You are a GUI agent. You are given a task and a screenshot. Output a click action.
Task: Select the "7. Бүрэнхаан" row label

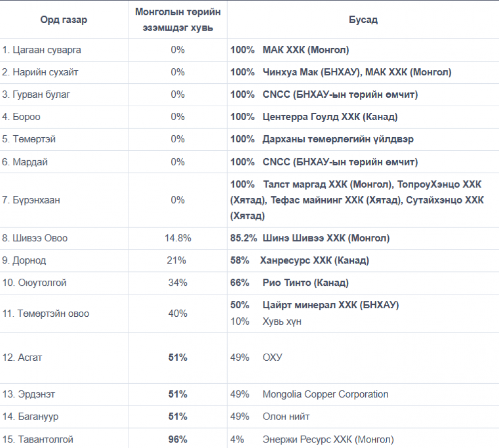tap(31, 200)
